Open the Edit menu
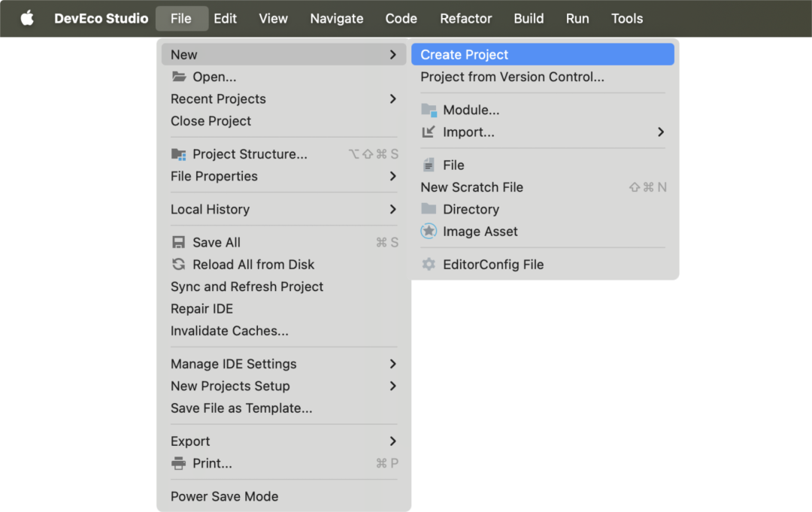 [x=226, y=19]
